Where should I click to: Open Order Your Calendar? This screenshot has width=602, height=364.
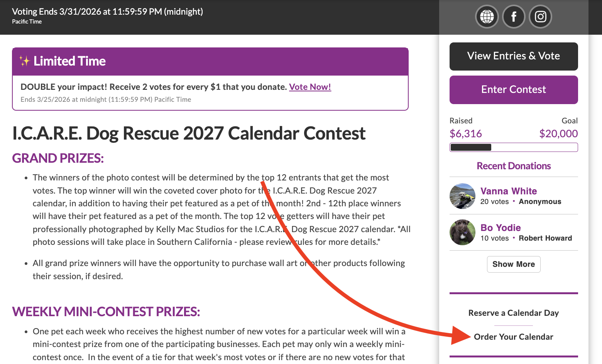click(514, 337)
